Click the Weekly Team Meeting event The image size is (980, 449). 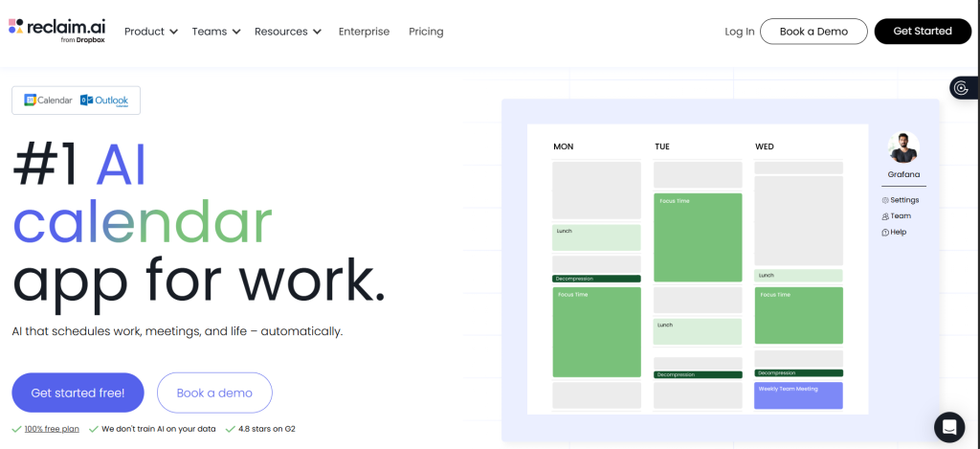tap(799, 395)
